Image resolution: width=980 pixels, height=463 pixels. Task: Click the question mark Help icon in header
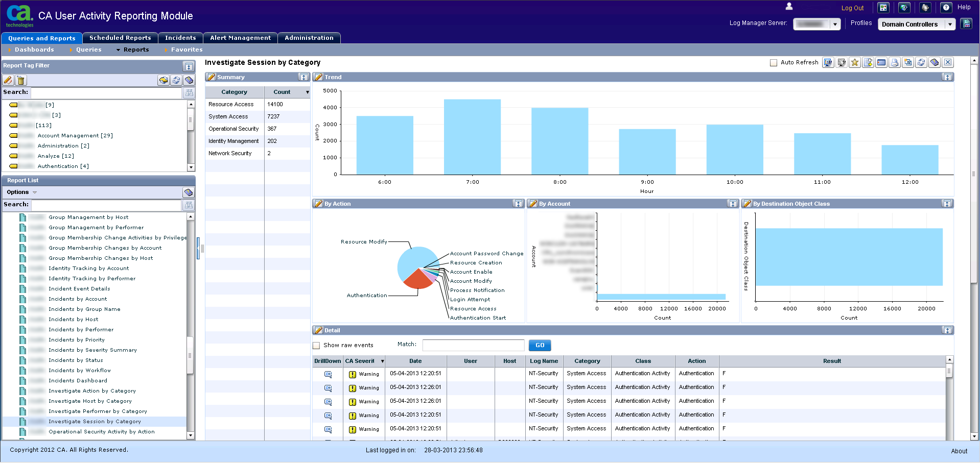(946, 8)
